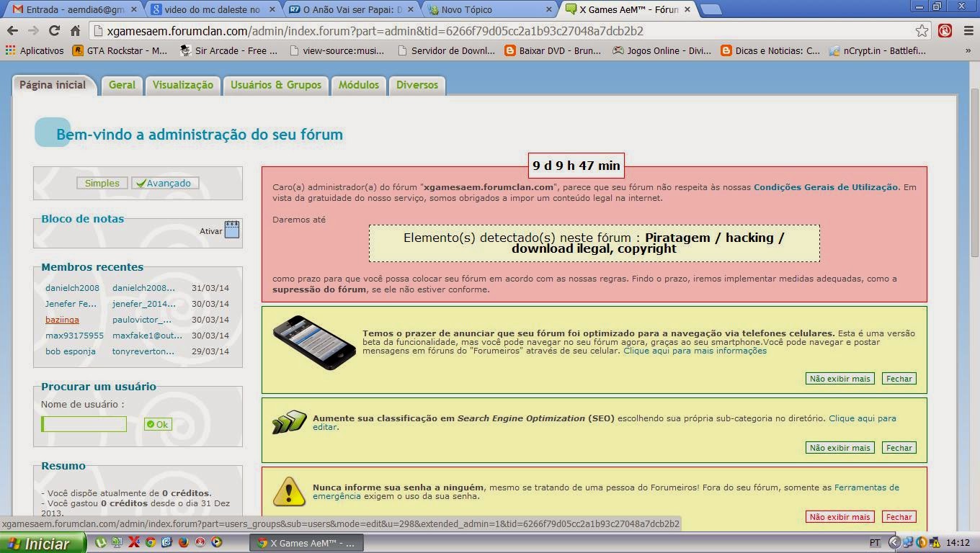Image resolution: width=980 pixels, height=553 pixels.
Task: Focus the Nome de usuário search field
Action: click(84, 424)
